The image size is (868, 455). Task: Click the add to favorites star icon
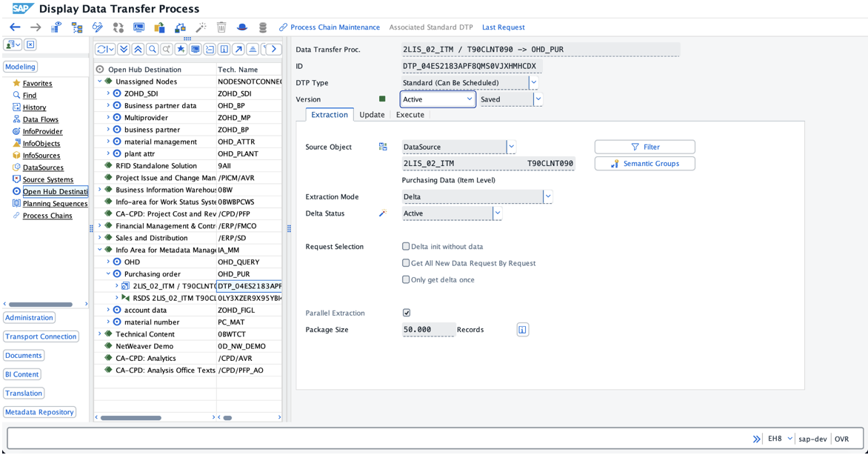point(181,50)
